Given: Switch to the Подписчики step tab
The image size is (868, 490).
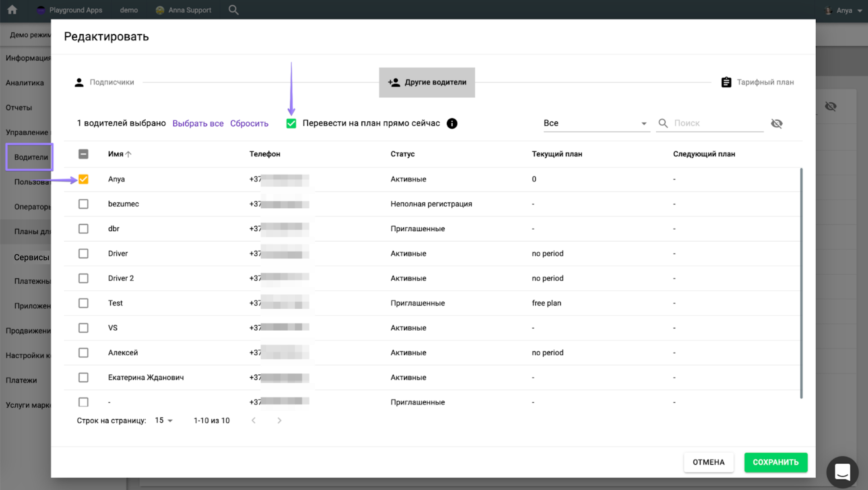Looking at the screenshot, I should pyautogui.click(x=104, y=82).
